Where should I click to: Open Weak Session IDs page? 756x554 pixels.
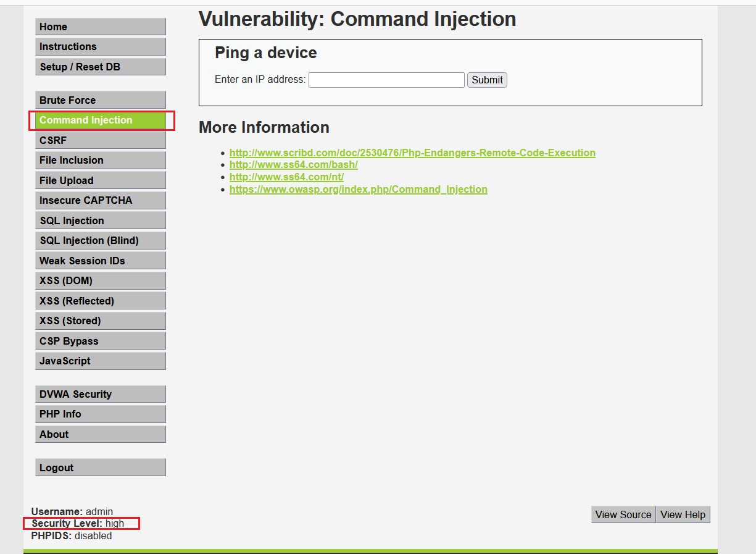[100, 261]
